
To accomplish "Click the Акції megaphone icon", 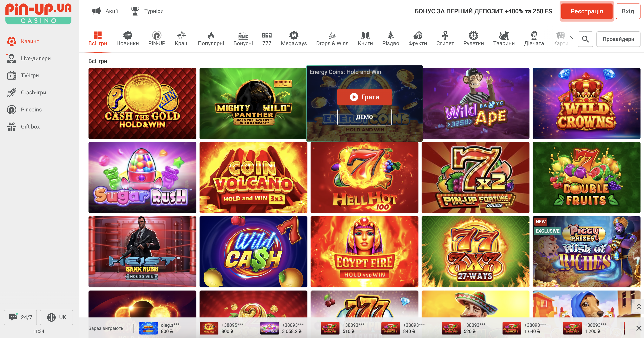I will click(x=96, y=11).
